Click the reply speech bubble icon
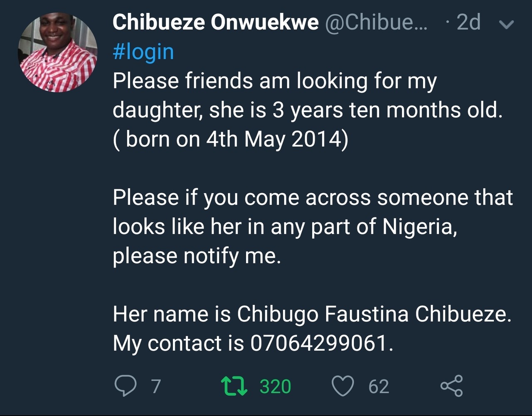 [125, 386]
